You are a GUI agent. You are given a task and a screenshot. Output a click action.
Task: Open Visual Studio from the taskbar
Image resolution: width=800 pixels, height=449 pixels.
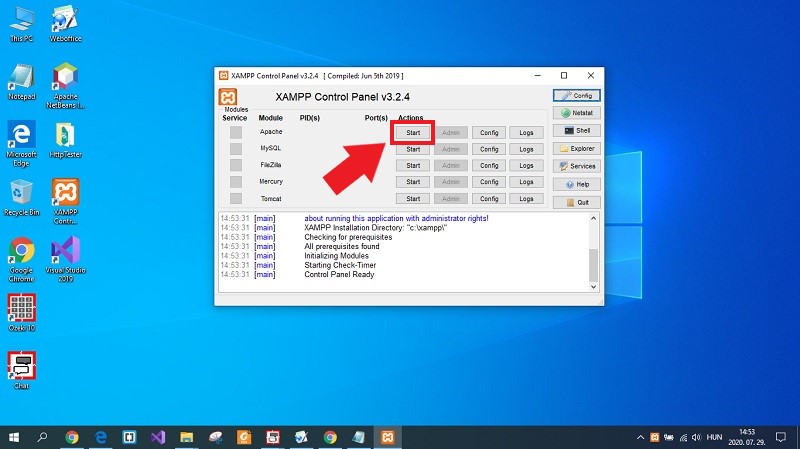(158, 437)
